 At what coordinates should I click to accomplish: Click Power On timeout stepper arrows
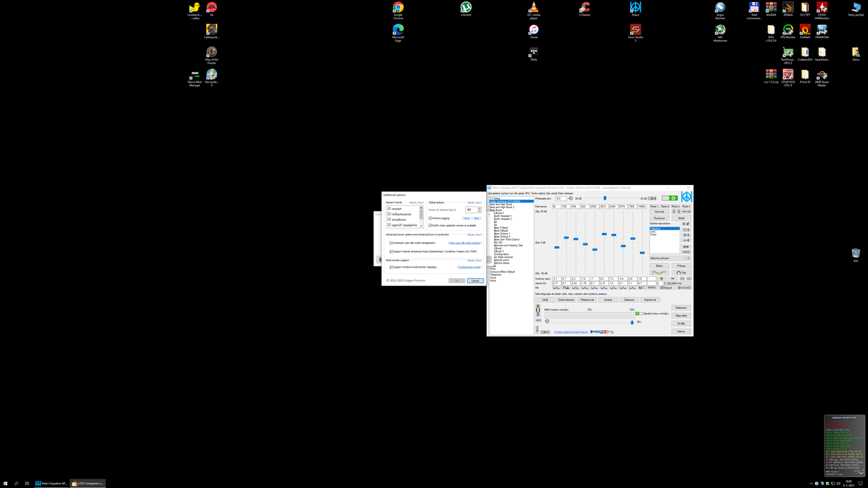coord(479,210)
